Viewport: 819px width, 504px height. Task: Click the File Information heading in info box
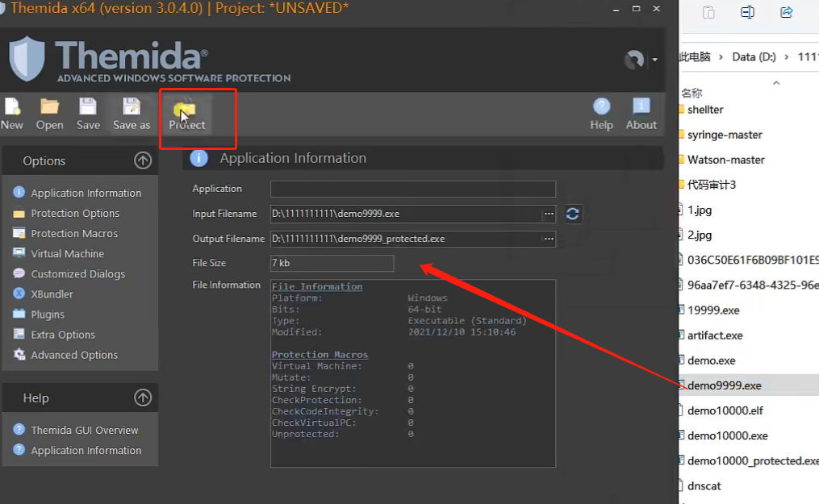click(x=317, y=286)
